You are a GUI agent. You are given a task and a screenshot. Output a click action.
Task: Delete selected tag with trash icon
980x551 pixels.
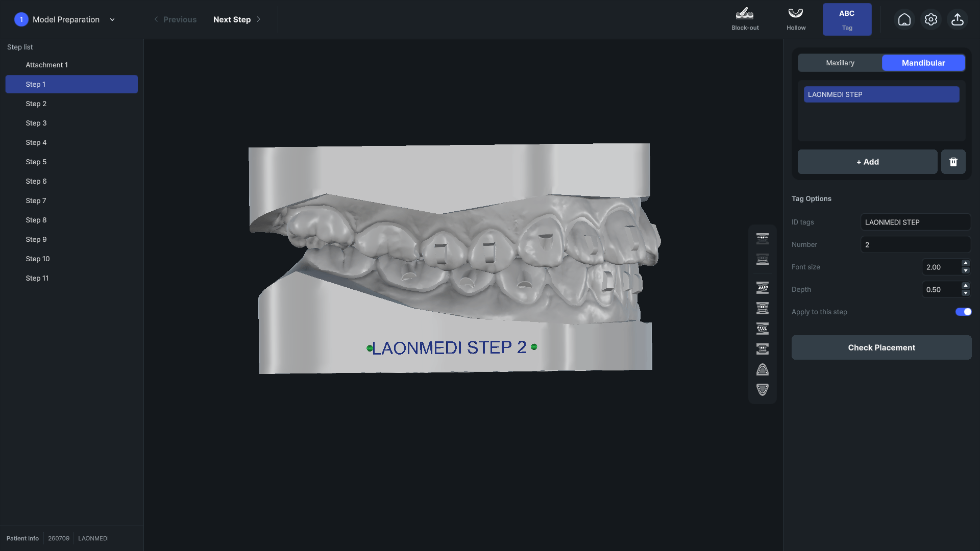[953, 162]
